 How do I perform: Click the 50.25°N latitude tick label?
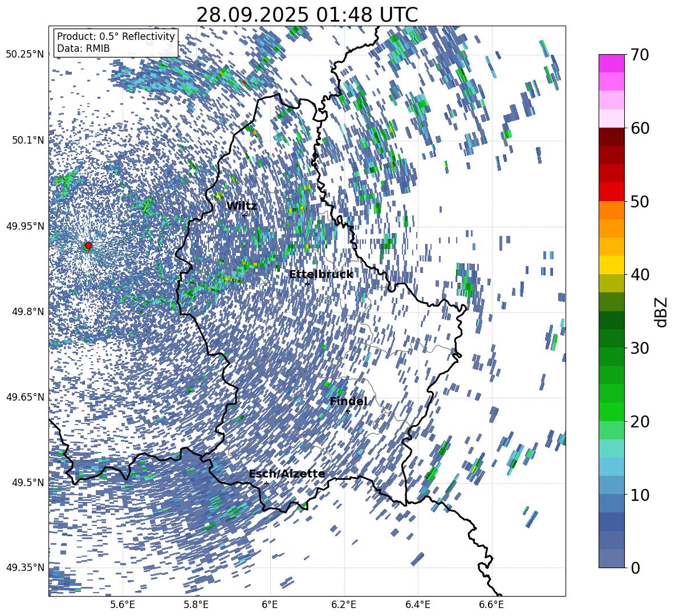(25, 54)
